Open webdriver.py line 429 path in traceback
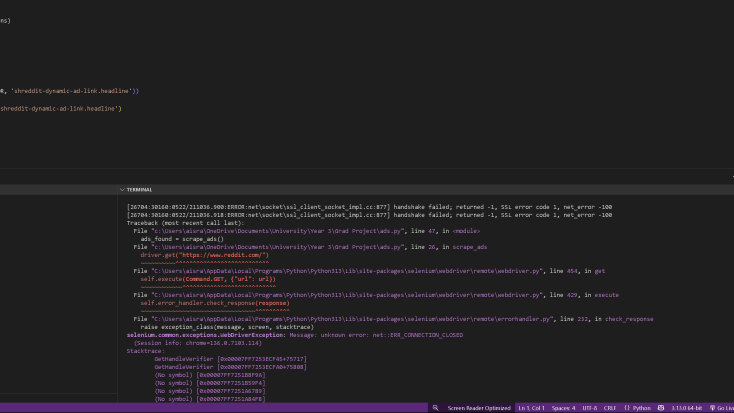Screen dimensions: 734x413 (347, 295)
